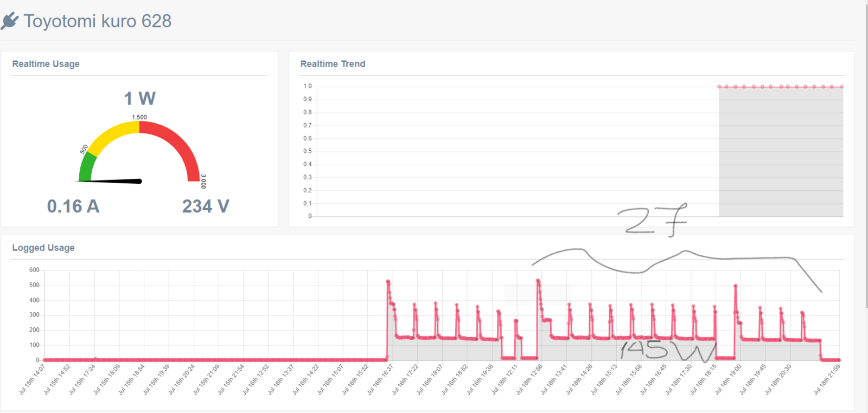Image resolution: width=868 pixels, height=413 pixels.
Task: Click the 1 W realtime power reading
Action: click(139, 99)
